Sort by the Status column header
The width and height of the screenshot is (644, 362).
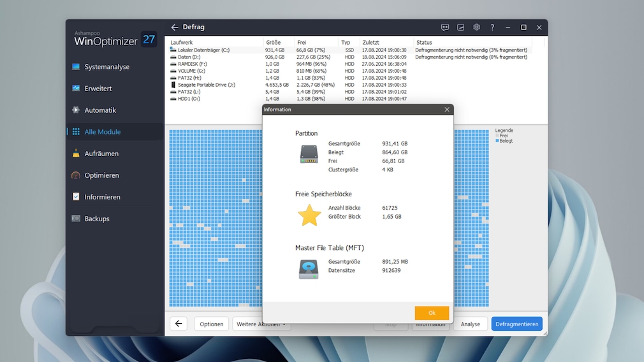tap(424, 42)
